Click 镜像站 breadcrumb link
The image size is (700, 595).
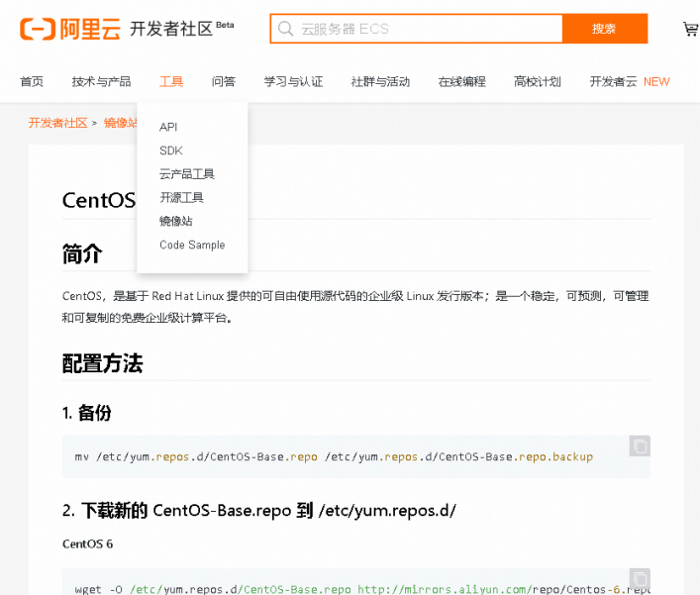[x=121, y=123]
